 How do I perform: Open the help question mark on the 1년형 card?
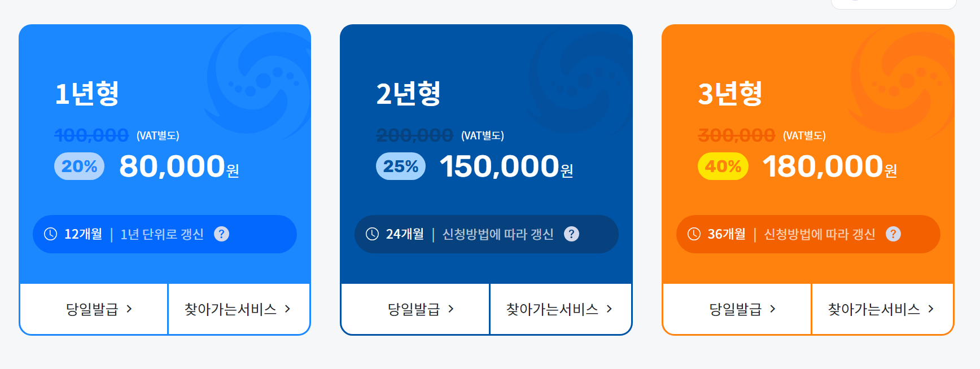point(221,234)
